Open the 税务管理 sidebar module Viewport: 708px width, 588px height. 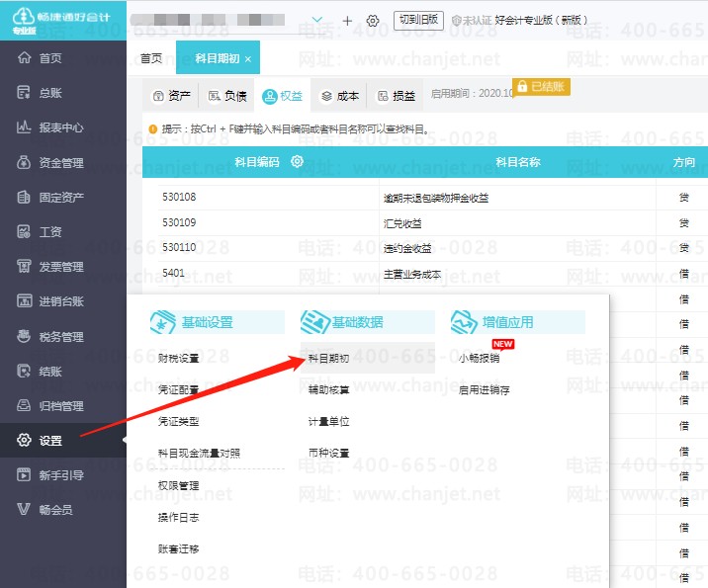pos(60,337)
